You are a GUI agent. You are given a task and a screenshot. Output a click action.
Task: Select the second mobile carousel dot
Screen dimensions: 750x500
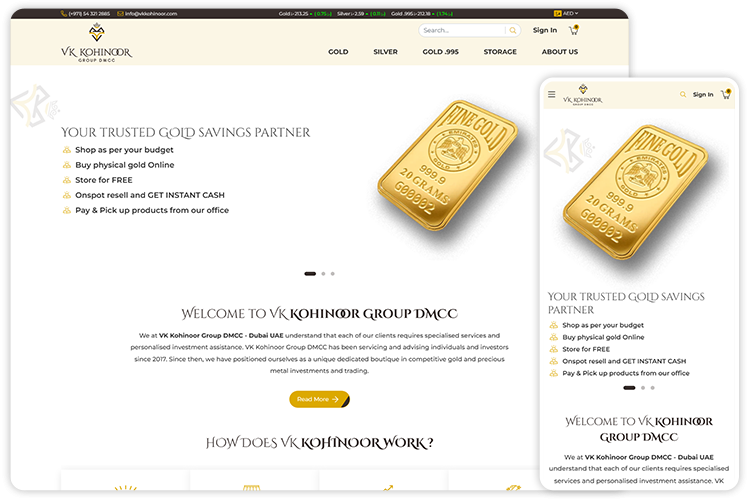pyautogui.click(x=643, y=387)
